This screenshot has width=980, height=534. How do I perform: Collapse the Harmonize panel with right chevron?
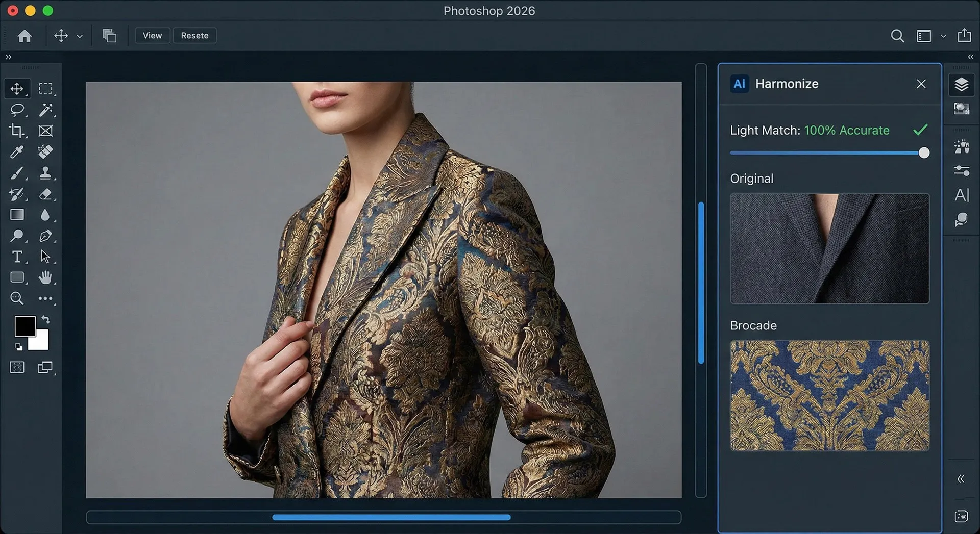point(970,57)
